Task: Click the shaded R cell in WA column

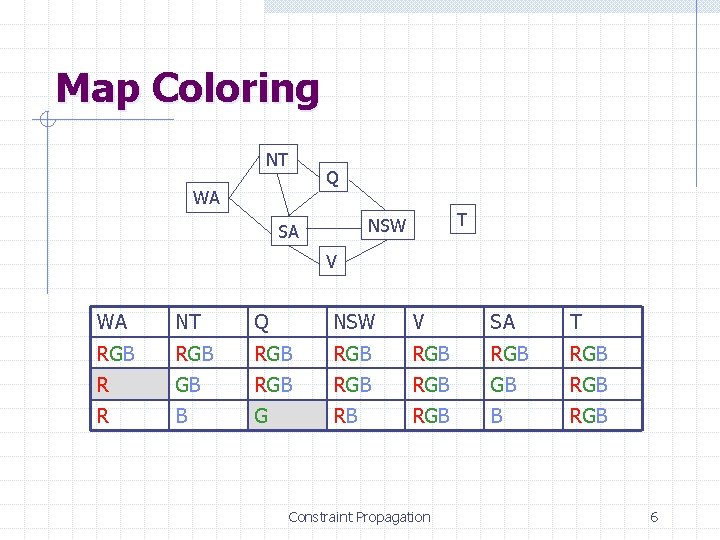Action: tap(130, 384)
